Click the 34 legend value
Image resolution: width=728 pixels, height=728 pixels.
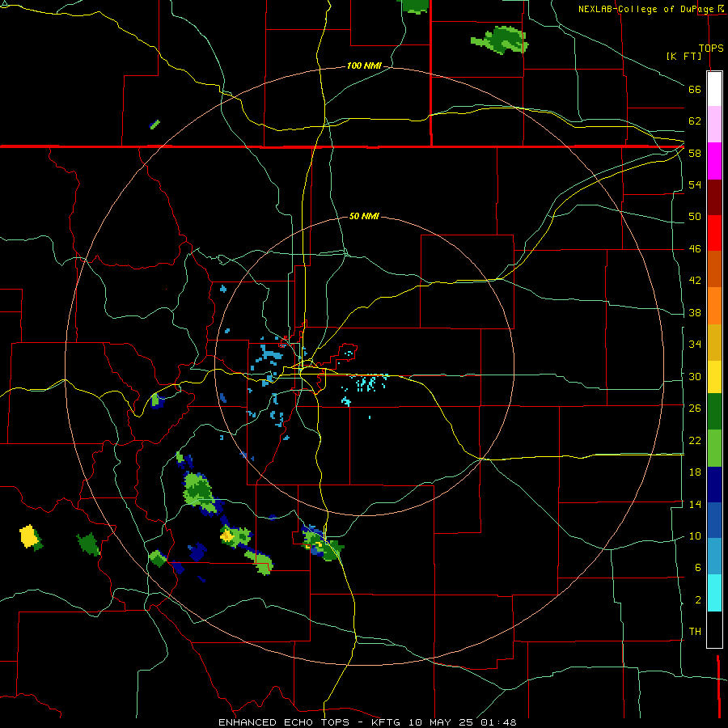click(695, 344)
